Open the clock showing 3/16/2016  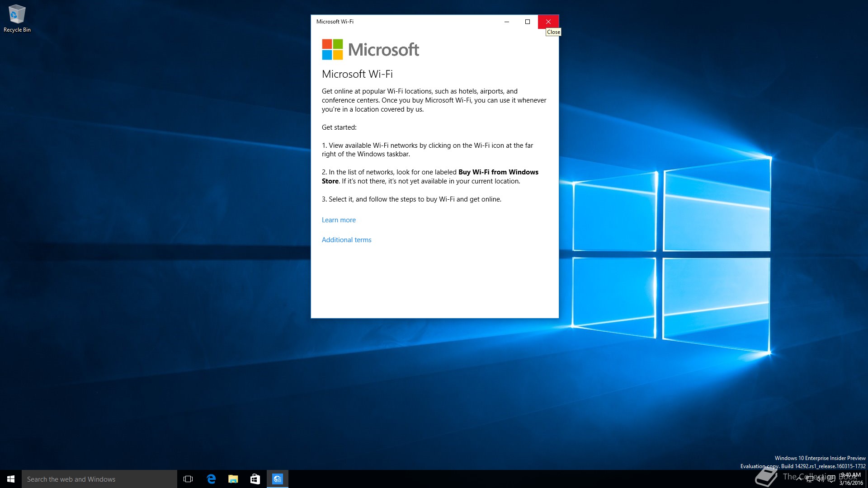click(x=851, y=479)
